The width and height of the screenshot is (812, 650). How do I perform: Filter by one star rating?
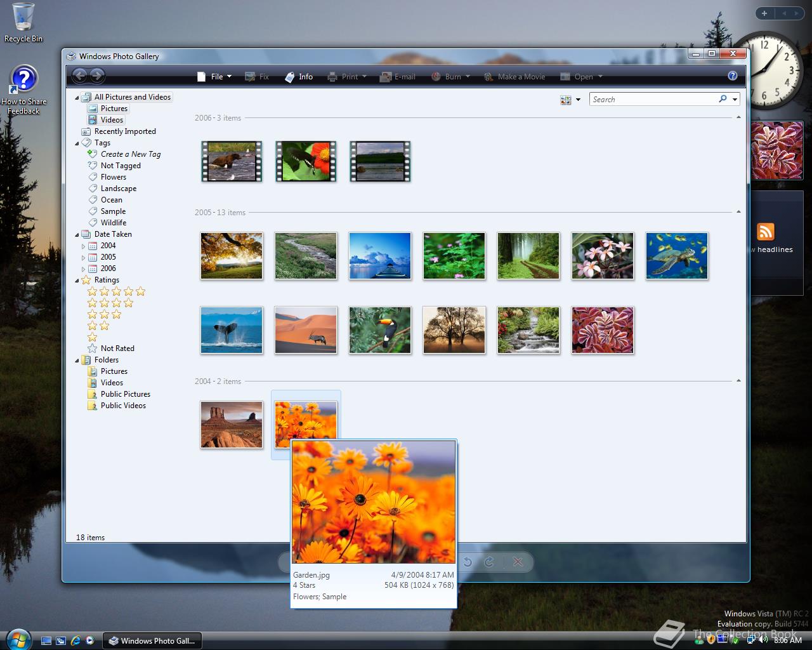(x=92, y=337)
